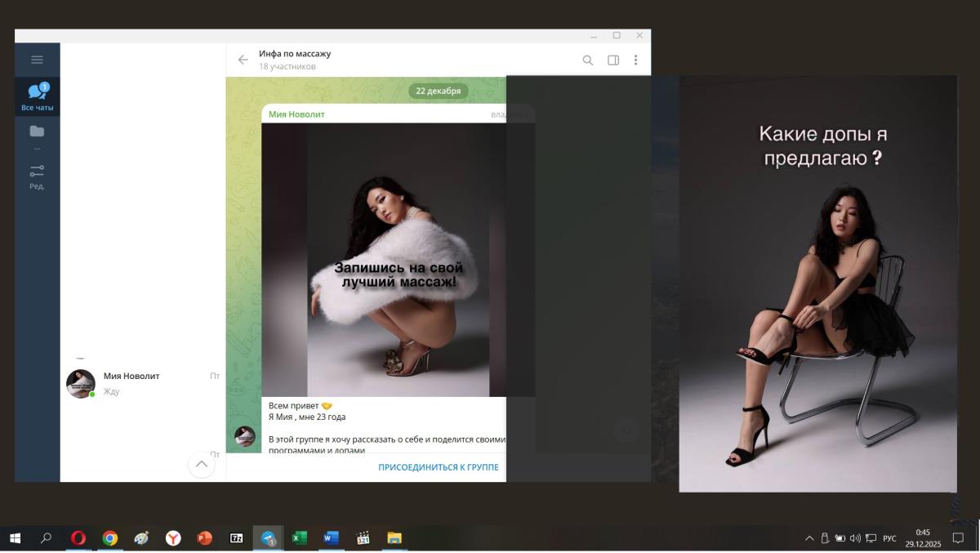980x553 pixels.
Task: Go back using the chat header arrow
Action: click(243, 60)
